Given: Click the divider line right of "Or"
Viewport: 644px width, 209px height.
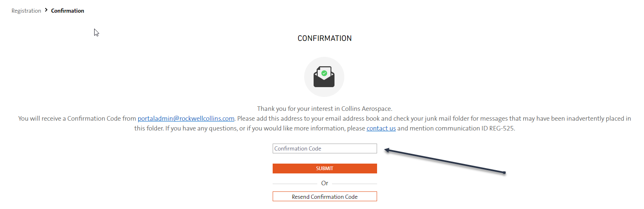Looking at the screenshot, I should [354, 184].
